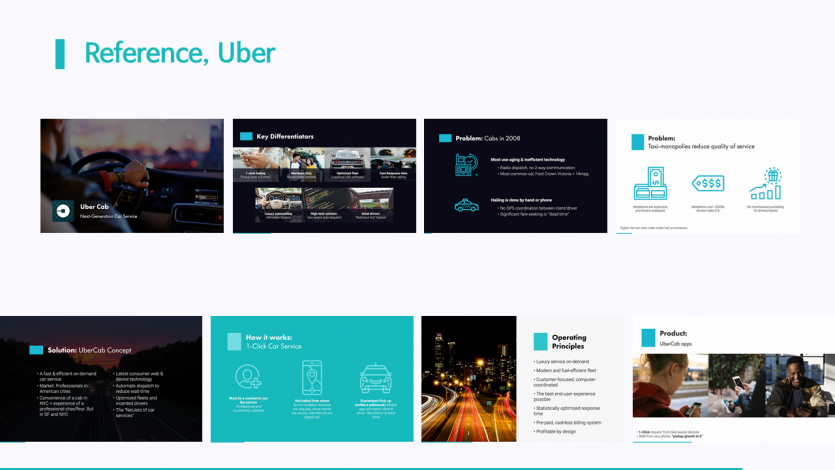Click the Uber logo icon on the cover slide
Image resolution: width=835 pixels, height=470 pixels.
(x=63, y=211)
